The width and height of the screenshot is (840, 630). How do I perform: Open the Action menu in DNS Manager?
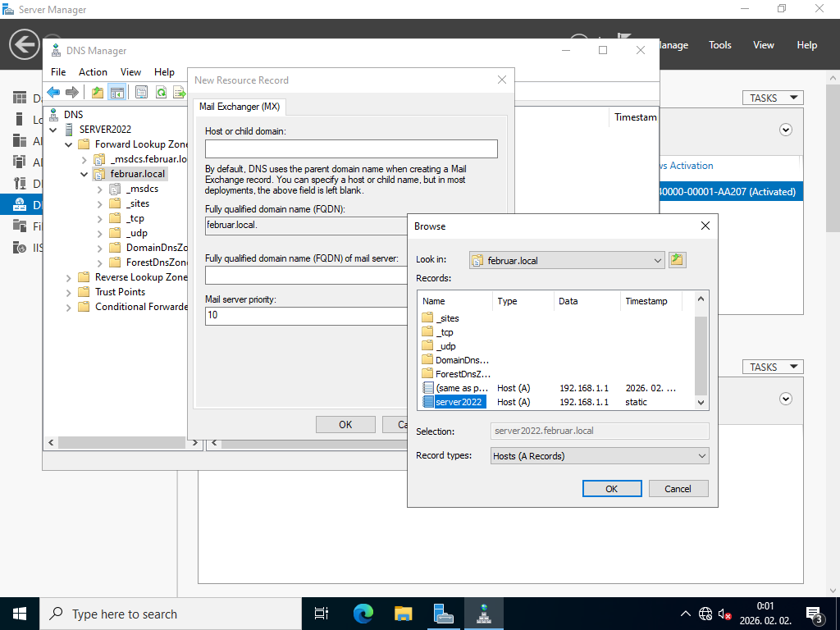coord(93,72)
